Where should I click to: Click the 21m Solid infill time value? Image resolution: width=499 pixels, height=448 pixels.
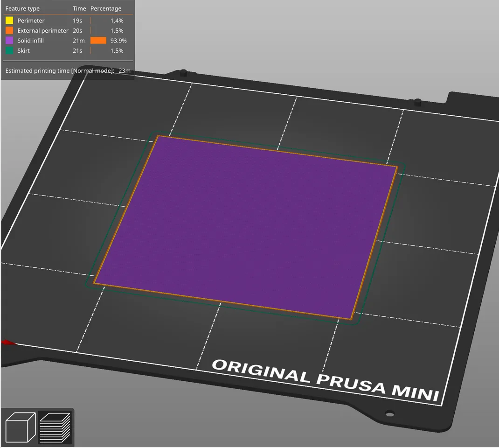pyautogui.click(x=78, y=41)
